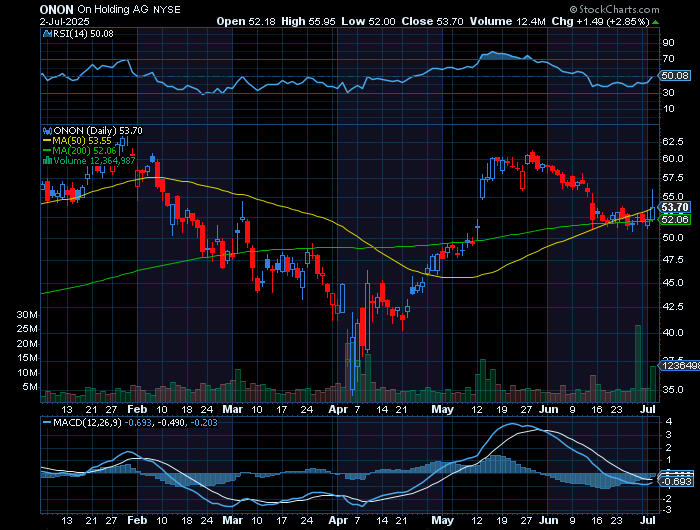Click the green up-triangle beside the Chg value
The width and height of the screenshot is (700, 530).
click(655, 22)
